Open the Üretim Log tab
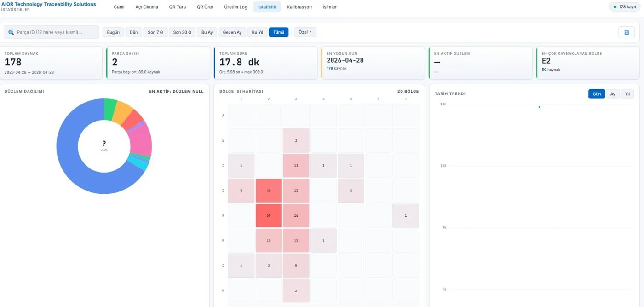This screenshot has width=644, height=307. tap(236, 7)
